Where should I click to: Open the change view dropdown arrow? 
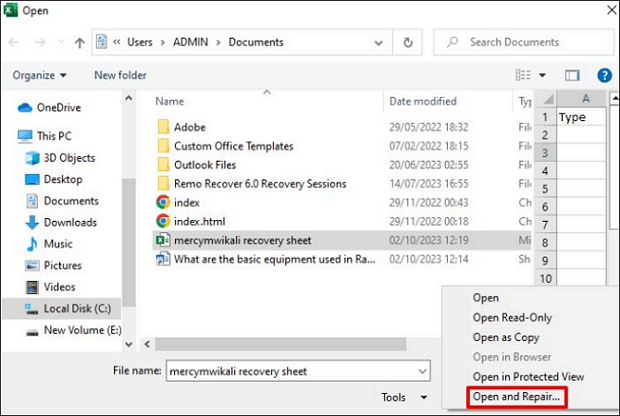[x=543, y=75]
